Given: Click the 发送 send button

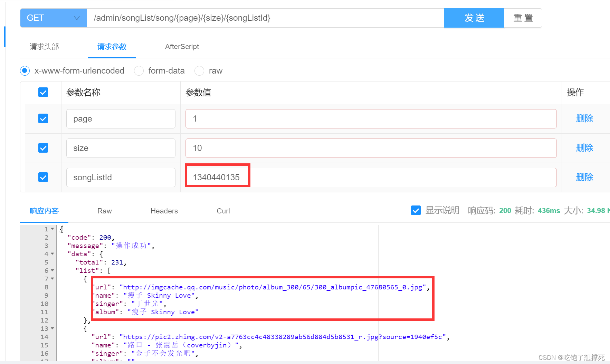Looking at the screenshot, I should [x=474, y=18].
